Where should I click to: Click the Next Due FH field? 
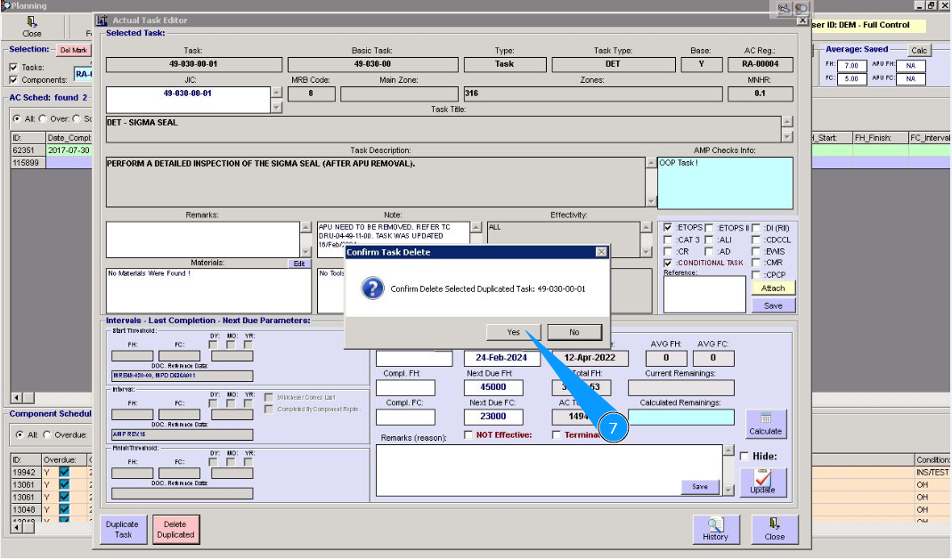point(493,387)
